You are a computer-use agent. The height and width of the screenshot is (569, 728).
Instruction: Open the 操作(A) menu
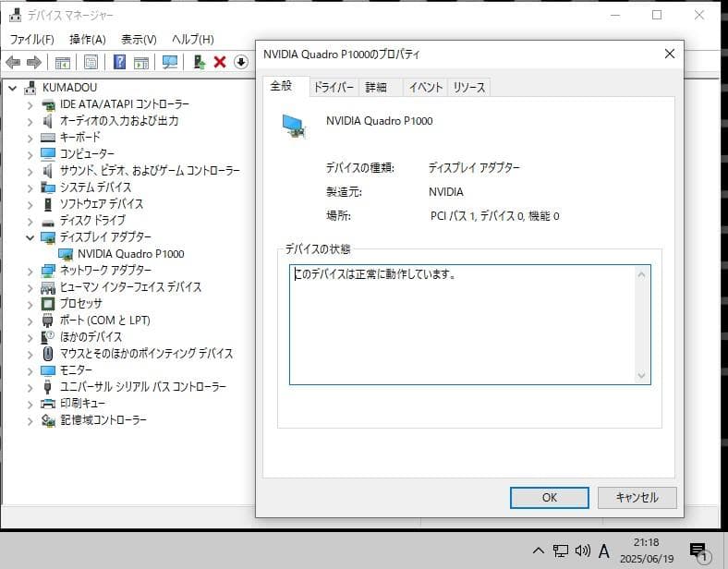click(x=88, y=40)
